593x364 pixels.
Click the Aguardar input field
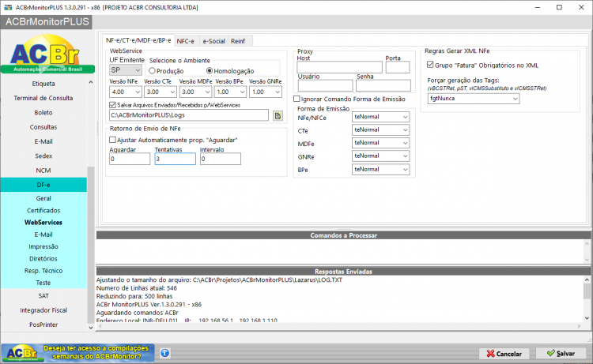point(130,159)
